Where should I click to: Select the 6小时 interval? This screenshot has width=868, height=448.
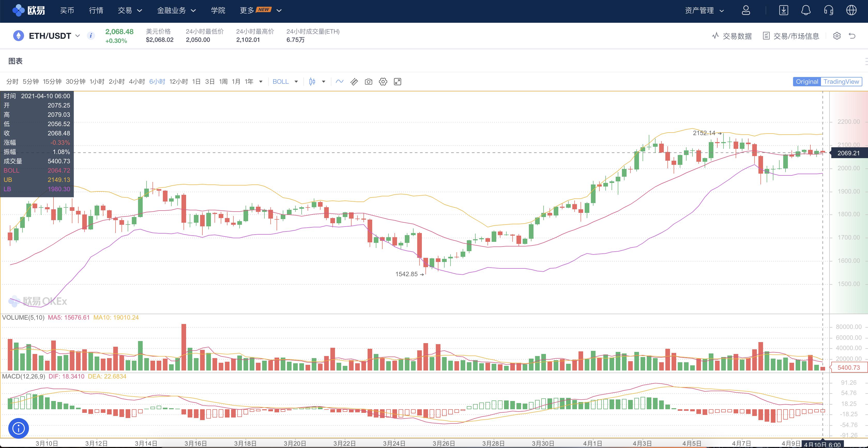pyautogui.click(x=157, y=82)
